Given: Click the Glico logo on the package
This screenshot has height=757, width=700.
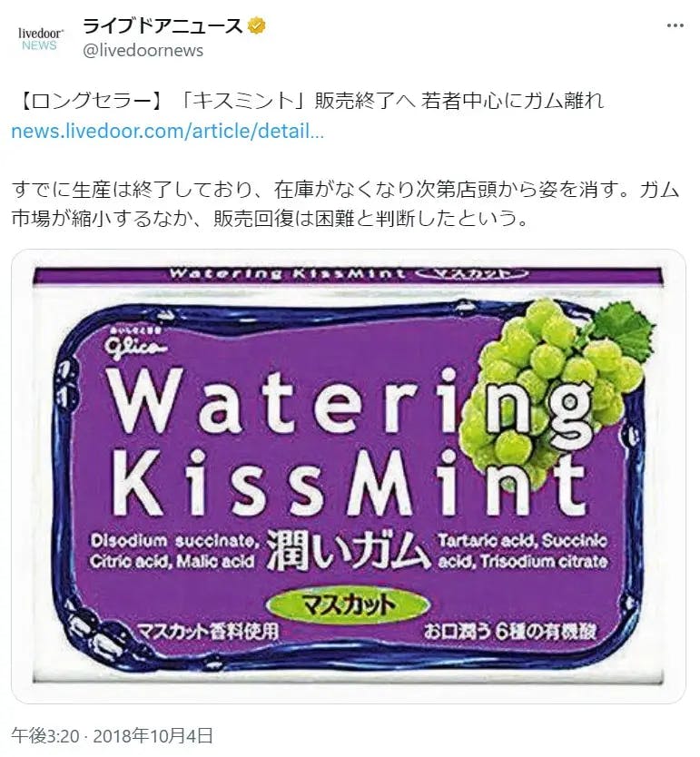Looking at the screenshot, I should click(137, 346).
